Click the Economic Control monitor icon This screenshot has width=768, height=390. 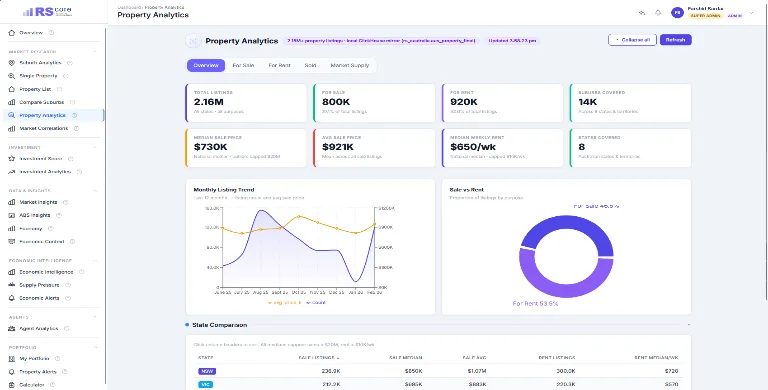[x=12, y=242]
